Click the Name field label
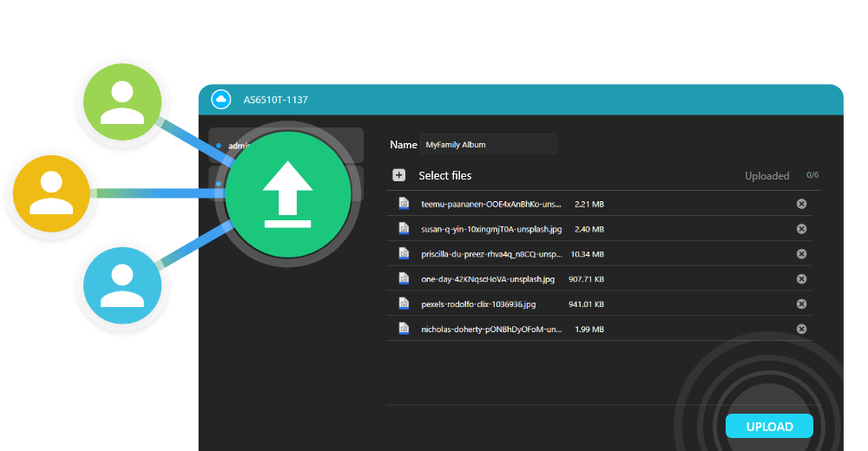Screen dimensions: 868x451 click(x=404, y=145)
